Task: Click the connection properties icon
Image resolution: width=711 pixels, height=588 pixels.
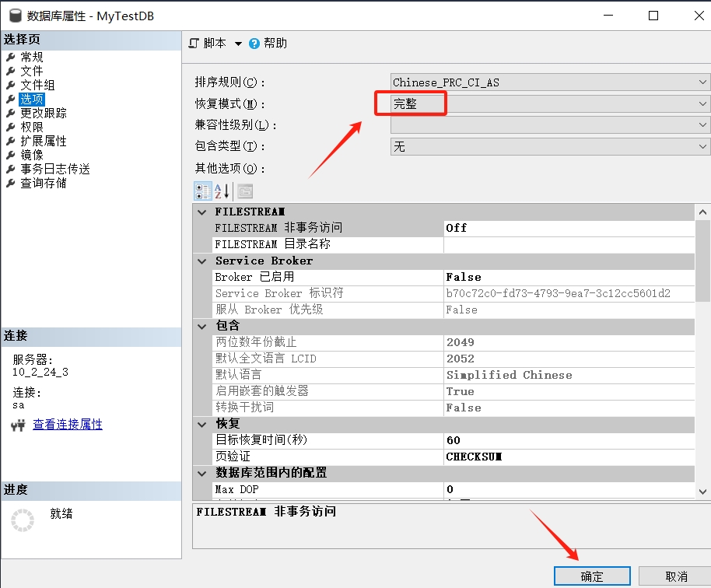Action: tap(19, 425)
